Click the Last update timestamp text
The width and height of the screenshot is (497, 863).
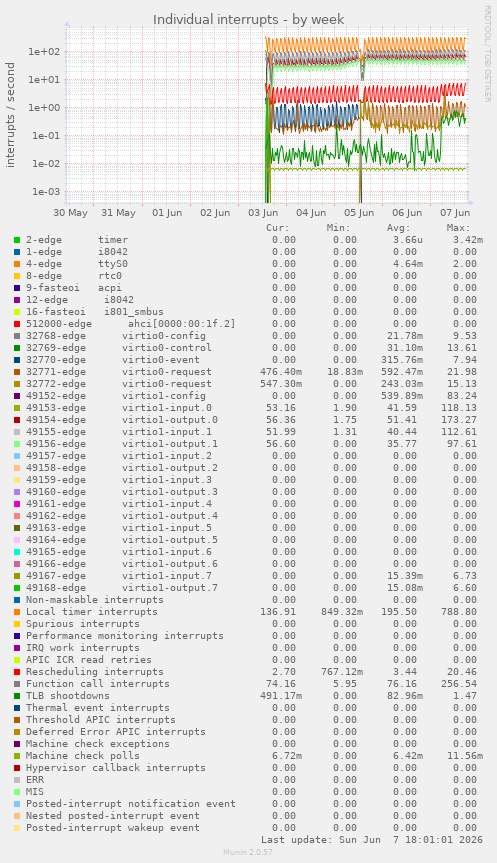(372, 840)
